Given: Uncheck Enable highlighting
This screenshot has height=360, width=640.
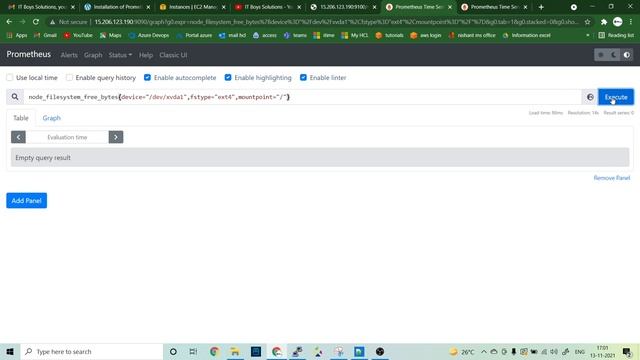Looking at the screenshot, I should [x=228, y=77].
